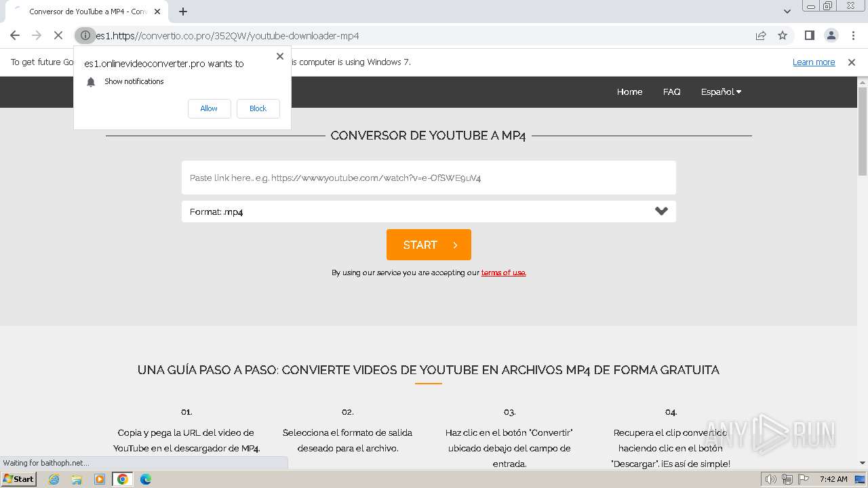
Task: Open Windows Media Player taskbar icon
Action: point(100,479)
